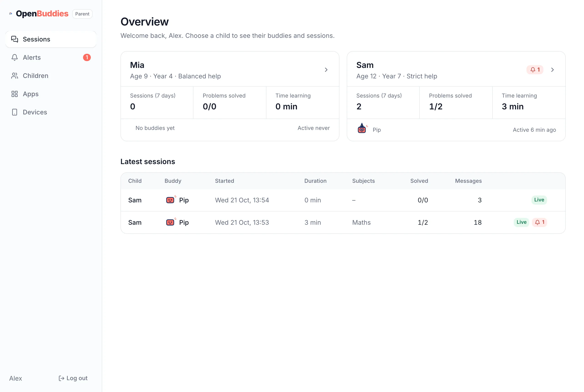The height and width of the screenshot is (392, 584).
Task: Expand Mia's card with the chevron arrow
Action: [326, 70]
